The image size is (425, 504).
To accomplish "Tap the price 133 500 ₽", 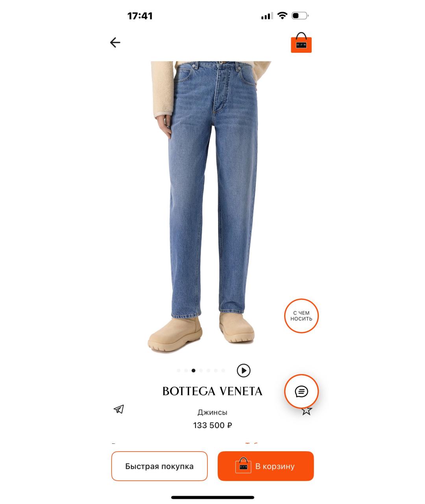I will click(213, 425).
